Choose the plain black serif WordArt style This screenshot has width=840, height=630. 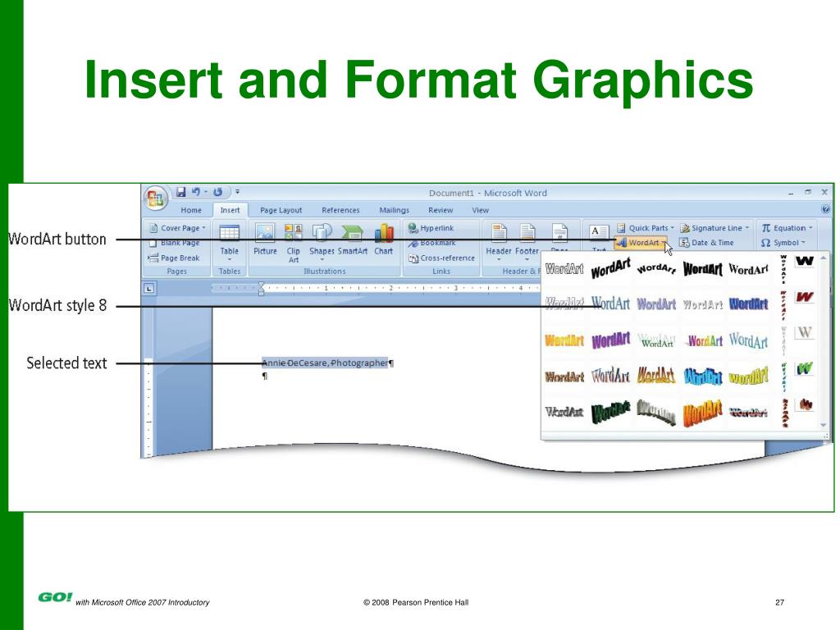click(748, 268)
